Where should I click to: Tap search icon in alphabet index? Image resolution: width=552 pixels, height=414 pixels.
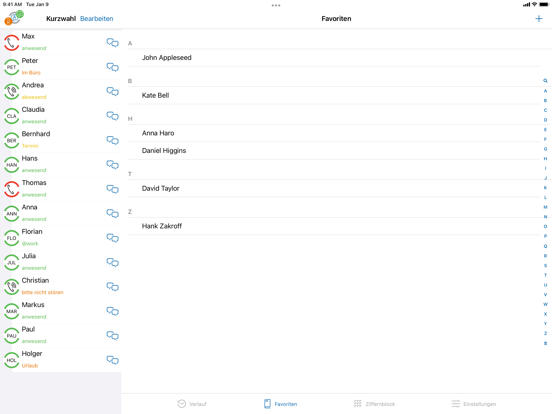[x=545, y=81]
